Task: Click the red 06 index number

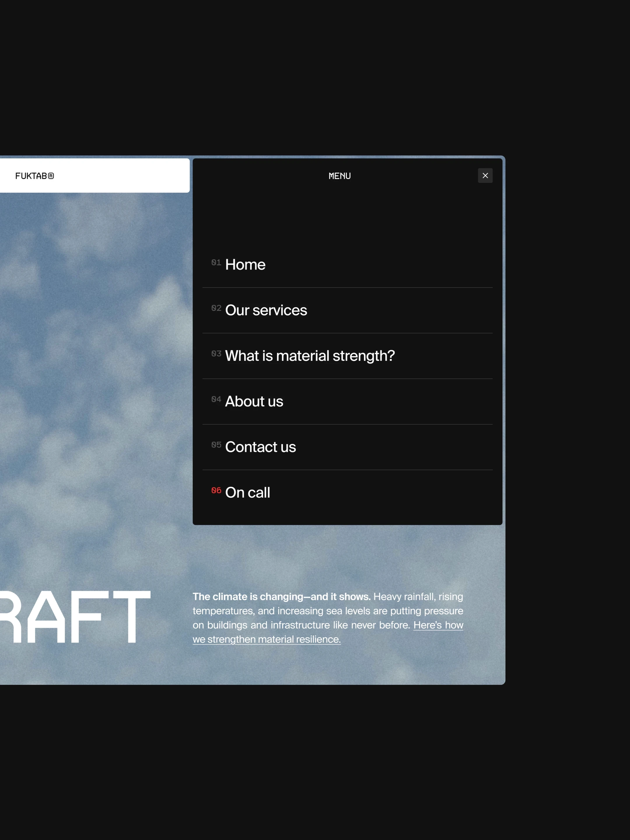Action: coord(216,490)
